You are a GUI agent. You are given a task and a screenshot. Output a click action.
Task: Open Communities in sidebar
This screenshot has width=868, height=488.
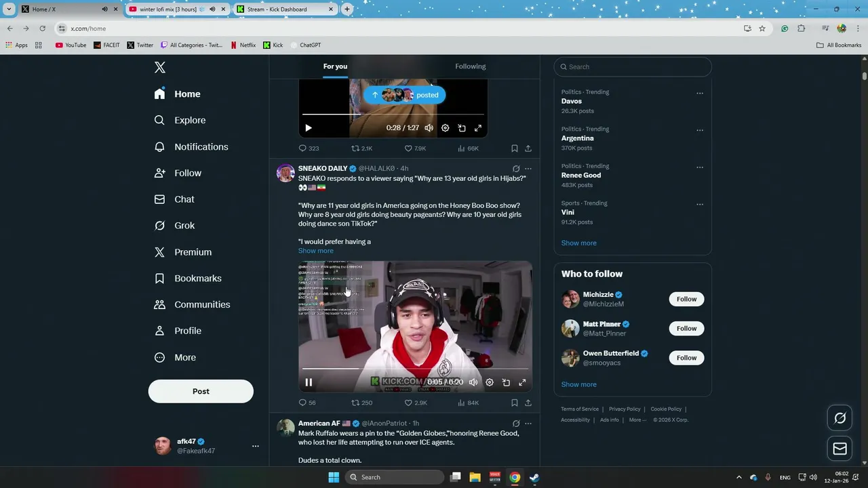click(x=192, y=304)
